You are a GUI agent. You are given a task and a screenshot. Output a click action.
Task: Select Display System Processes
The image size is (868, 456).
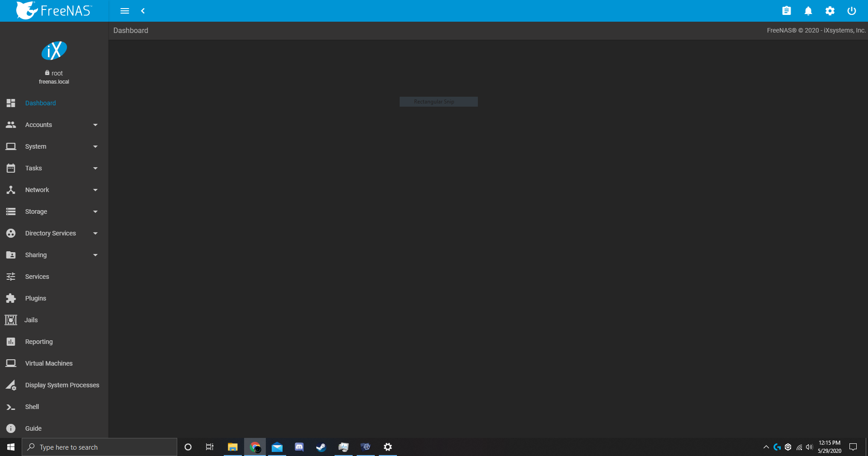(62, 385)
